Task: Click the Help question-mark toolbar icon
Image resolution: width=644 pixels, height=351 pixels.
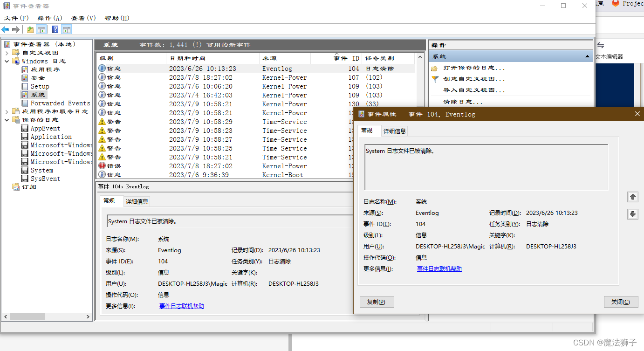Action: coord(55,30)
